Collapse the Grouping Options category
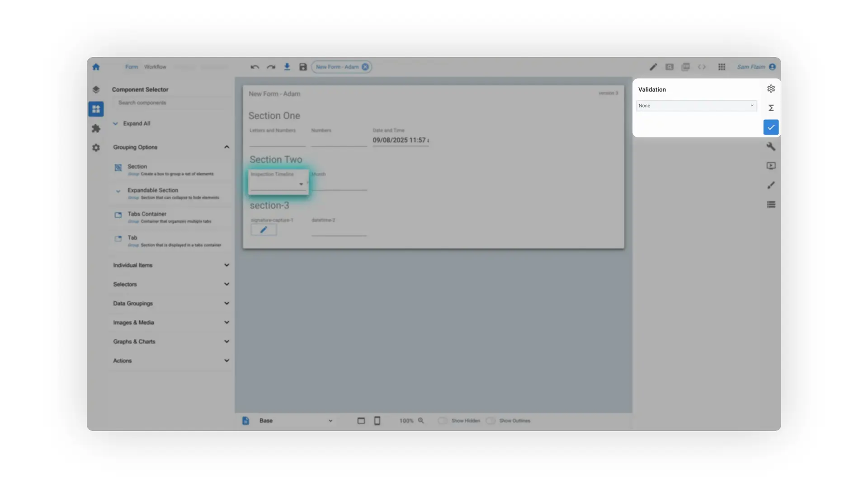Image resolution: width=868 pixels, height=488 pixels. 226,147
